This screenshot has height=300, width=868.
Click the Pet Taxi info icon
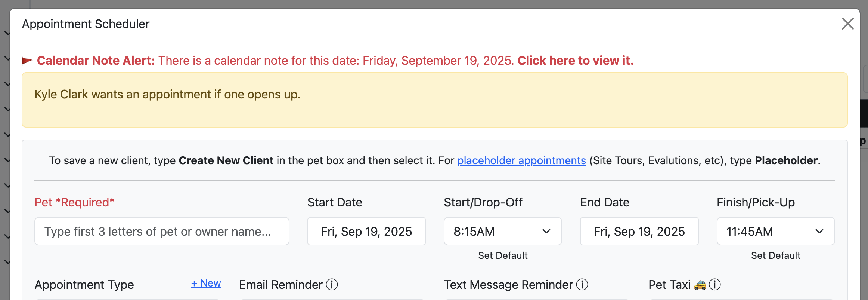(714, 285)
